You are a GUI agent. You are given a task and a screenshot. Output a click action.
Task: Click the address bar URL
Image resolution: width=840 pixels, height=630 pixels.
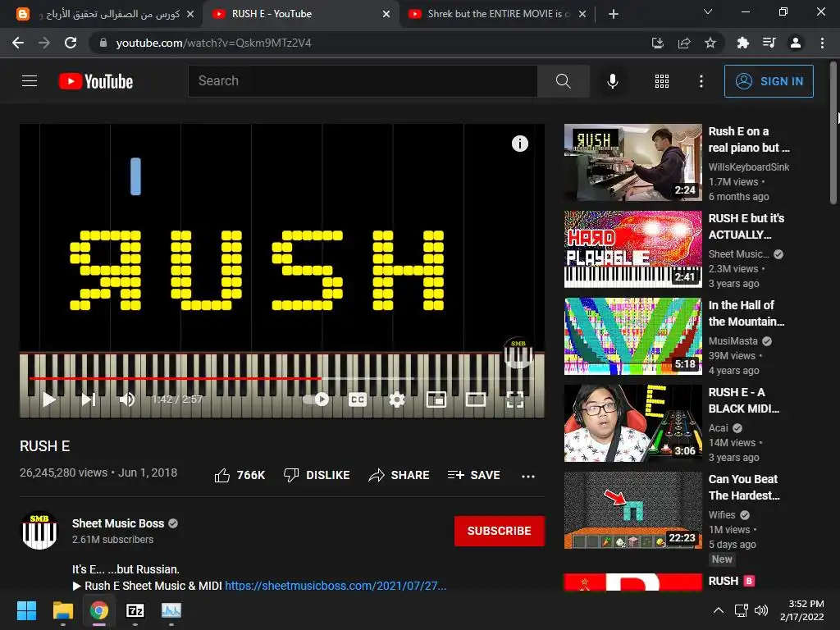pyautogui.click(x=213, y=43)
